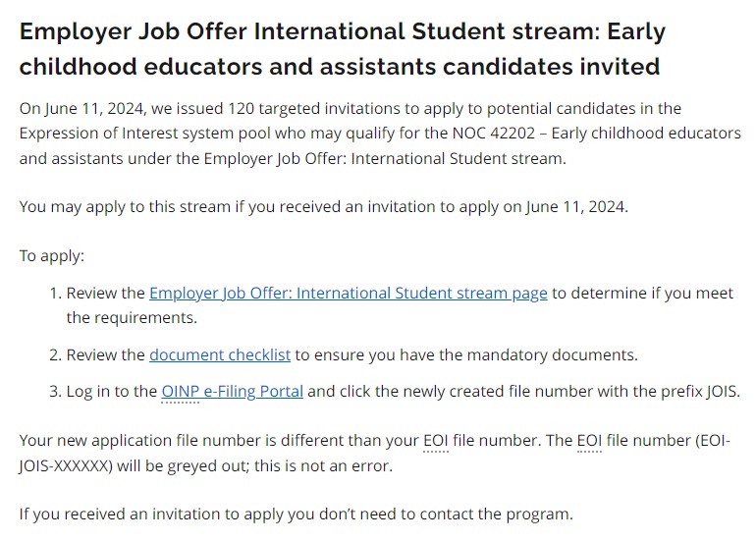Open the Employer Job Offer: International Student stream page link
The height and width of the screenshot is (542, 756).
(x=349, y=294)
